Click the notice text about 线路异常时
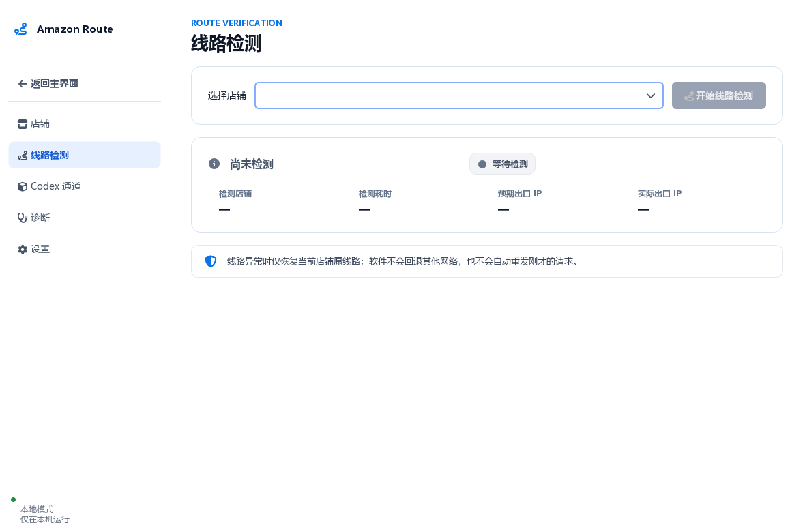This screenshot has width=805, height=532. tap(404, 261)
